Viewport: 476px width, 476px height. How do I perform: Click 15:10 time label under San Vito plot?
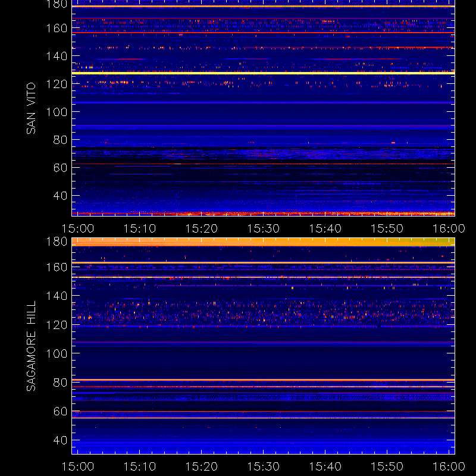140,228
